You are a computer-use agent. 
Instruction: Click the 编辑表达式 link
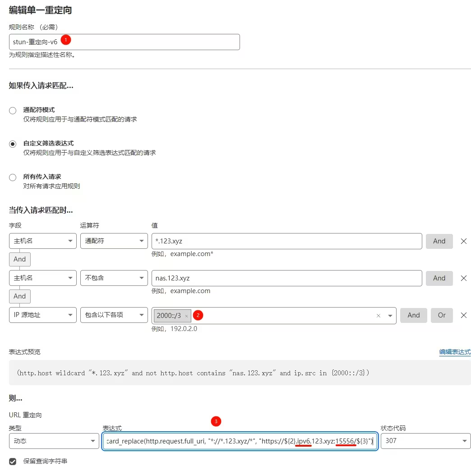point(455,352)
